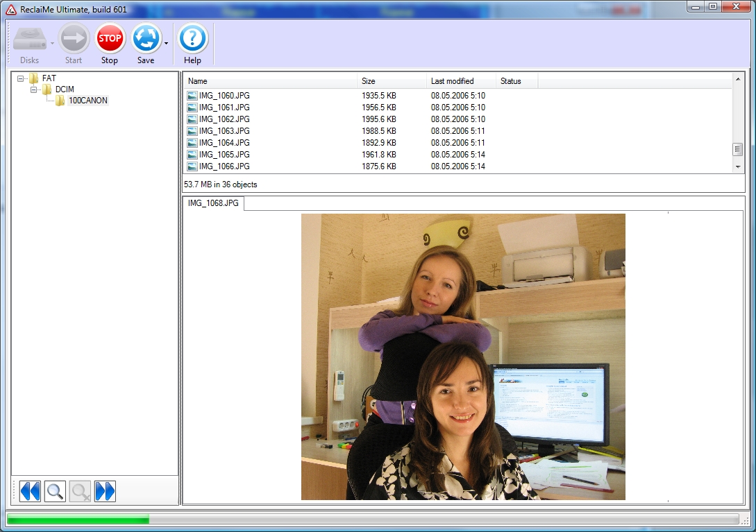Click the photo preview image
756x532 pixels.
(x=463, y=357)
